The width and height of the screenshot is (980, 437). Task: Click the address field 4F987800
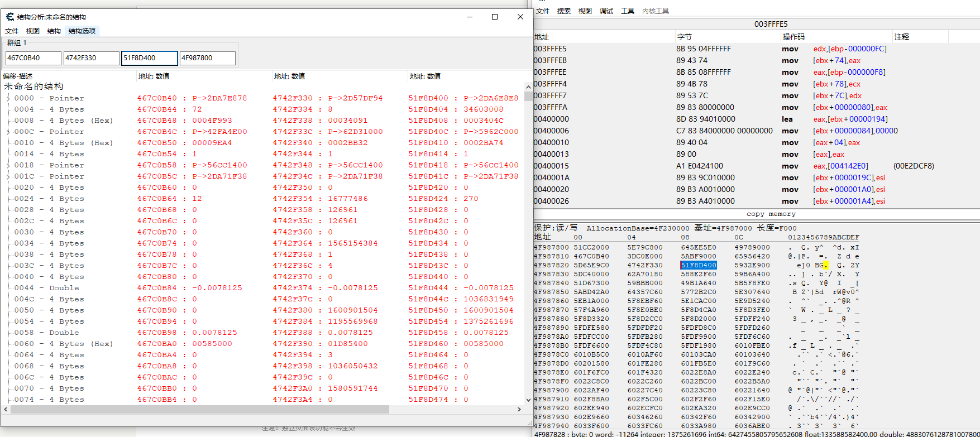click(x=208, y=58)
